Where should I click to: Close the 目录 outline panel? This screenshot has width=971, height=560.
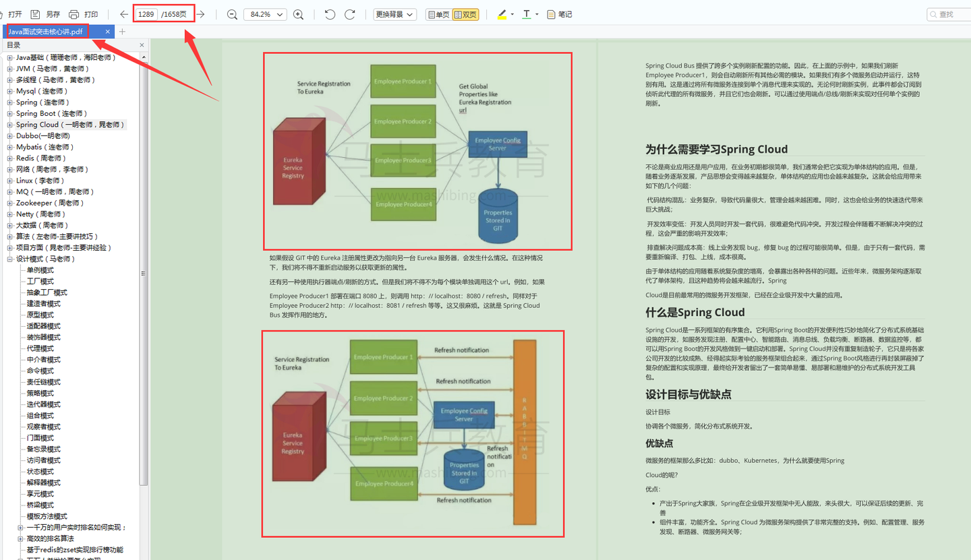click(142, 45)
